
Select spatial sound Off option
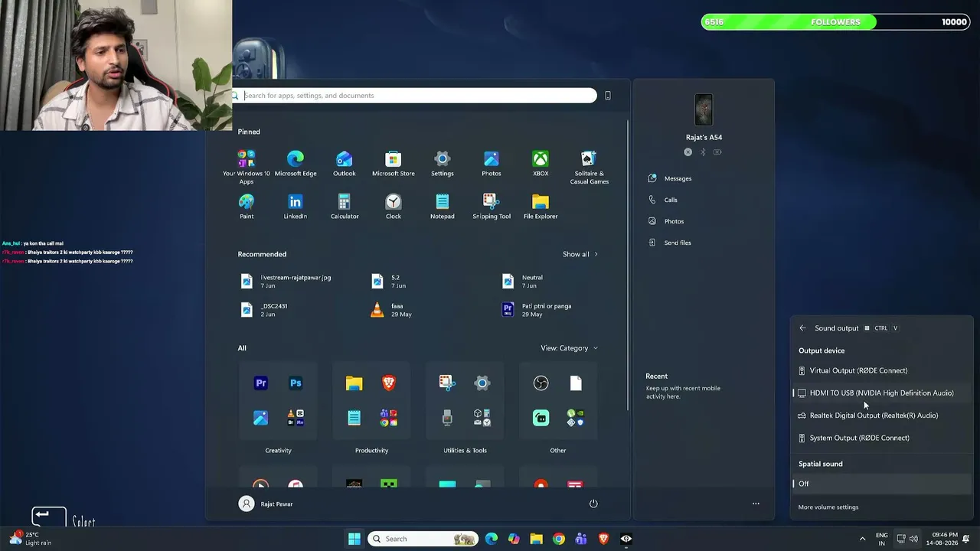click(x=882, y=484)
